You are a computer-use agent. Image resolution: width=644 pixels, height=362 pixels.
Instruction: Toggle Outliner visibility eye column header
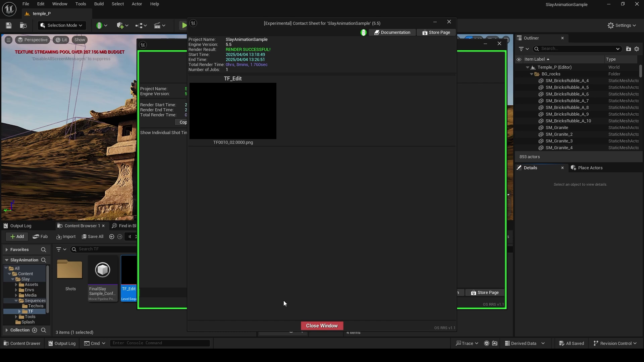click(x=519, y=59)
